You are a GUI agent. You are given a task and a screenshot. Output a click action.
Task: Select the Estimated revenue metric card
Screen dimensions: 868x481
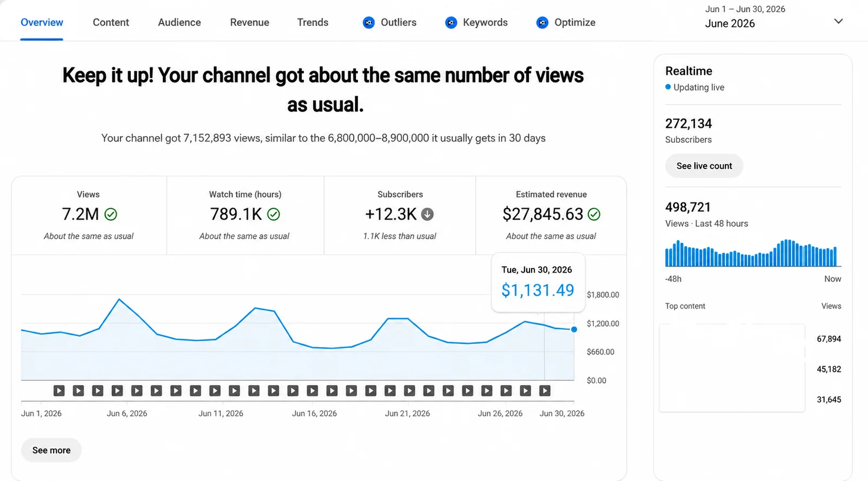tap(551, 216)
